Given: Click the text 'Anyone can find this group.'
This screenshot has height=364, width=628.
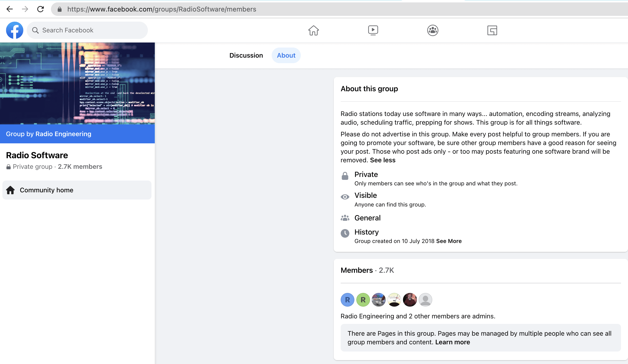Looking at the screenshot, I should point(390,204).
